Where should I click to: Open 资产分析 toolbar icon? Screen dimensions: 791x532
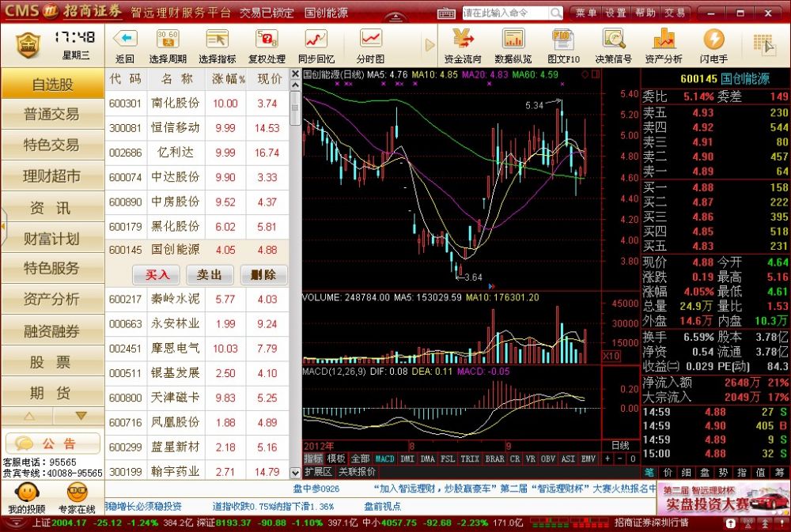(x=664, y=46)
